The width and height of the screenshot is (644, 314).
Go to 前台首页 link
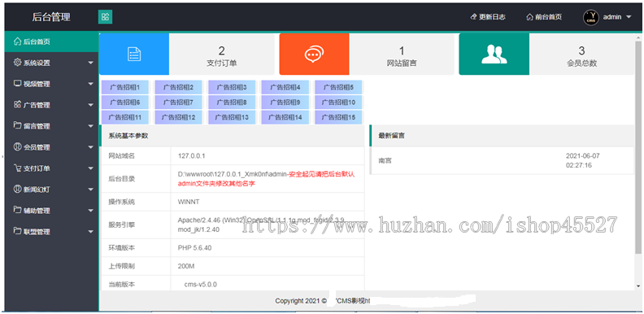tap(544, 17)
